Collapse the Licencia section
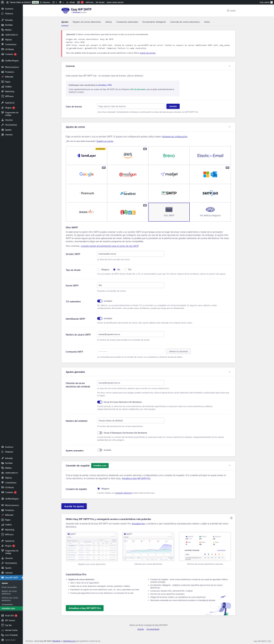The height and width of the screenshot is (644, 274). tap(230, 66)
